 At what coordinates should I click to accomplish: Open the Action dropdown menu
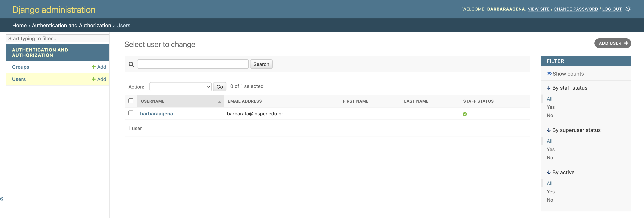tap(180, 87)
